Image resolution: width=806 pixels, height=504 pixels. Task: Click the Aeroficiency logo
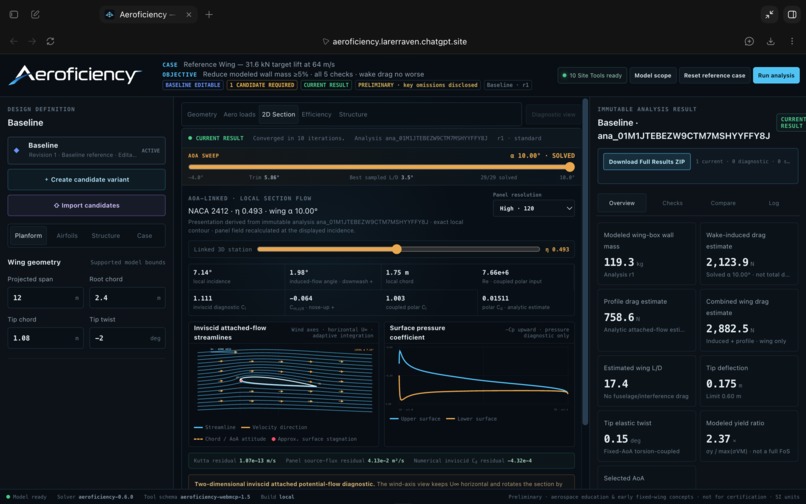tap(75, 75)
